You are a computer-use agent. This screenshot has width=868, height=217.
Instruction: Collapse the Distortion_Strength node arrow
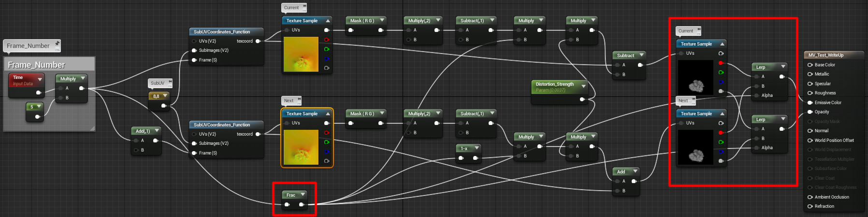tap(583, 86)
